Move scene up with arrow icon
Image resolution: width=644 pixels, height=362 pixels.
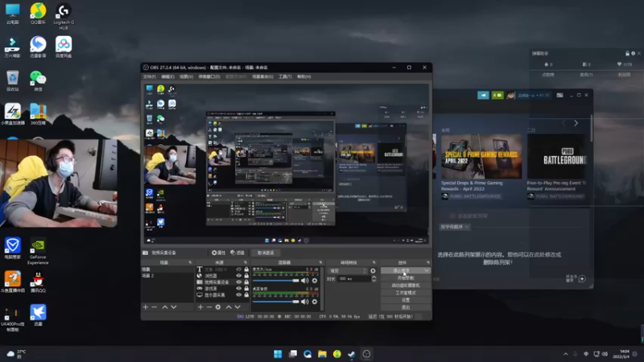(165, 307)
